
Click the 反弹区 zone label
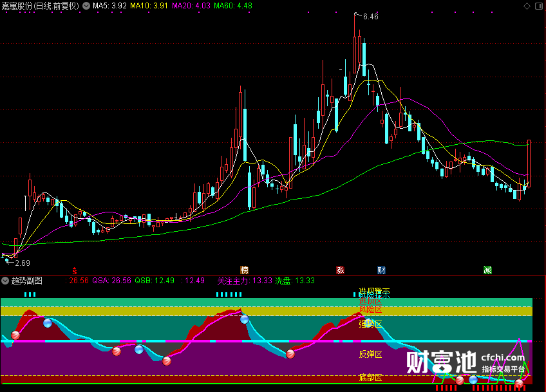click(370, 354)
